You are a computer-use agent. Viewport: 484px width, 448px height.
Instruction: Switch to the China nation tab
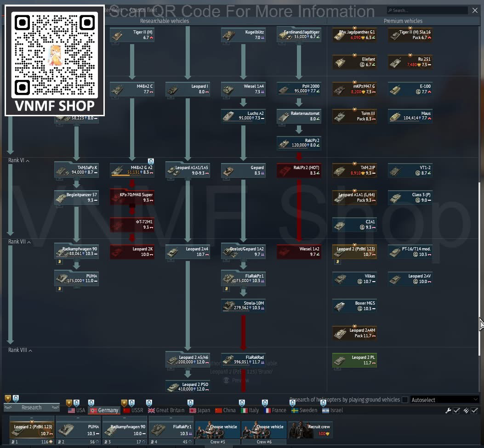[x=225, y=410]
